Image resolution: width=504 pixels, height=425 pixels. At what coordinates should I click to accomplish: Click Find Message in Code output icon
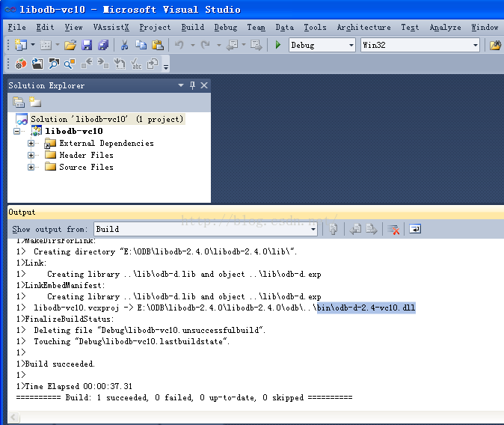click(x=334, y=229)
